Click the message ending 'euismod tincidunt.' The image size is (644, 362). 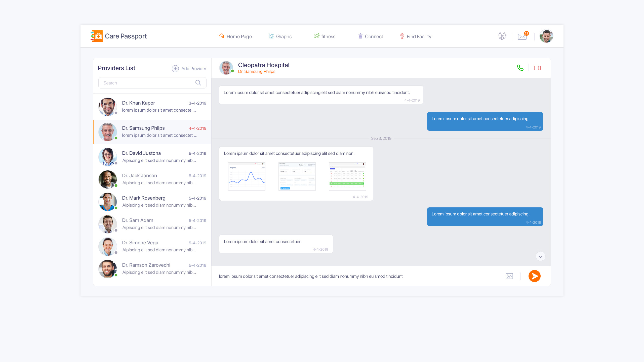[321, 95]
